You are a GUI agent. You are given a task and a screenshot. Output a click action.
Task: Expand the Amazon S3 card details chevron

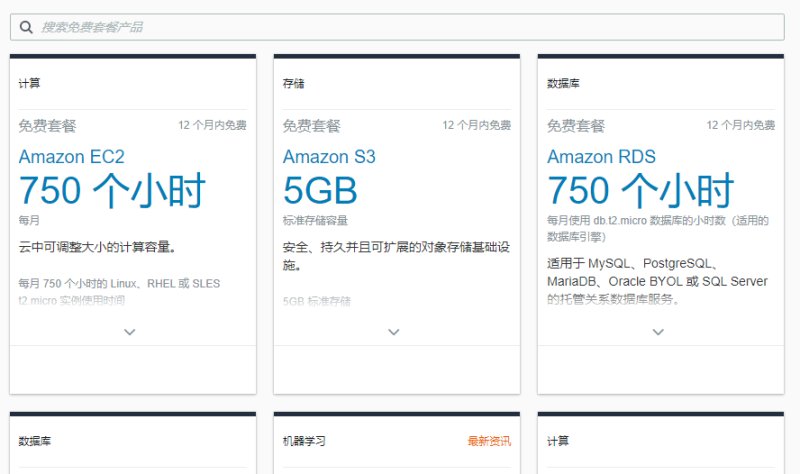tap(393, 332)
